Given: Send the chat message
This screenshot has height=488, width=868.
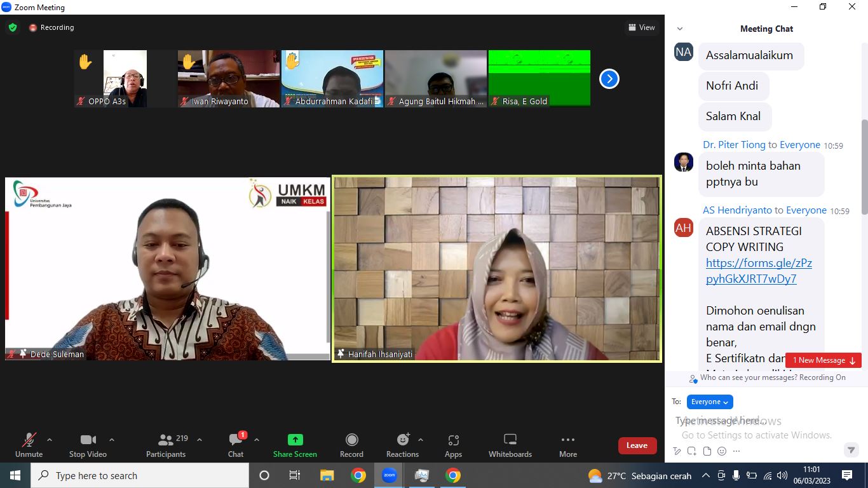Looking at the screenshot, I should tap(851, 451).
